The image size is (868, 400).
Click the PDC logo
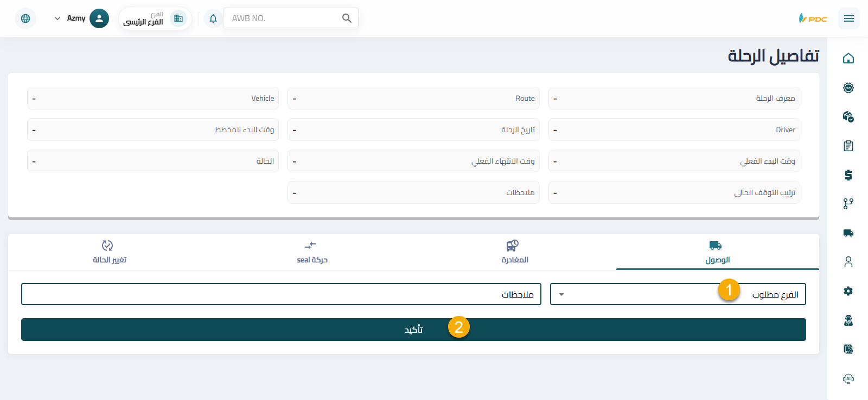click(813, 18)
